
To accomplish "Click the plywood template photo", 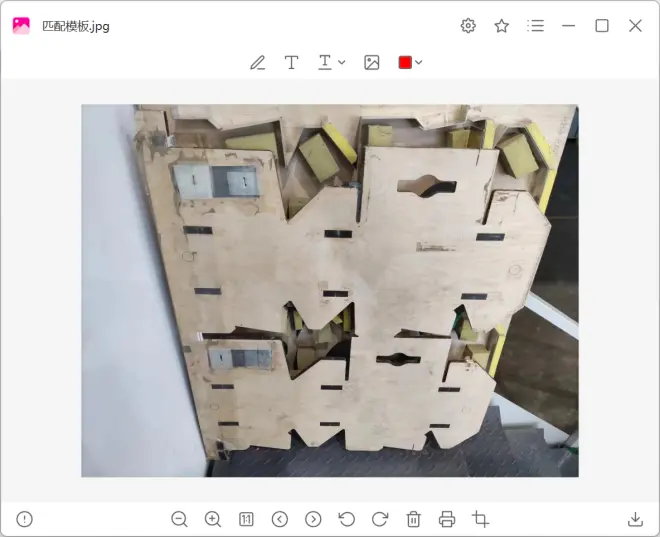I will pyautogui.click(x=330, y=290).
